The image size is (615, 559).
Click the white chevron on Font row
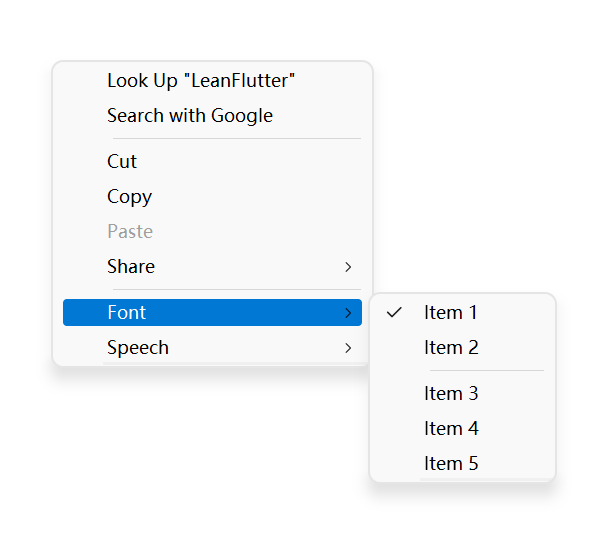(348, 313)
